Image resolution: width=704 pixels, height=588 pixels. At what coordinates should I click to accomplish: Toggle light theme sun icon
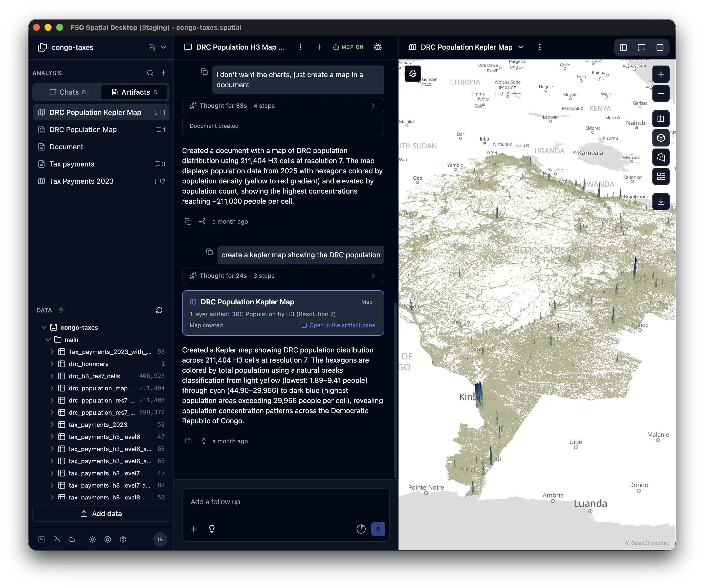click(93, 539)
